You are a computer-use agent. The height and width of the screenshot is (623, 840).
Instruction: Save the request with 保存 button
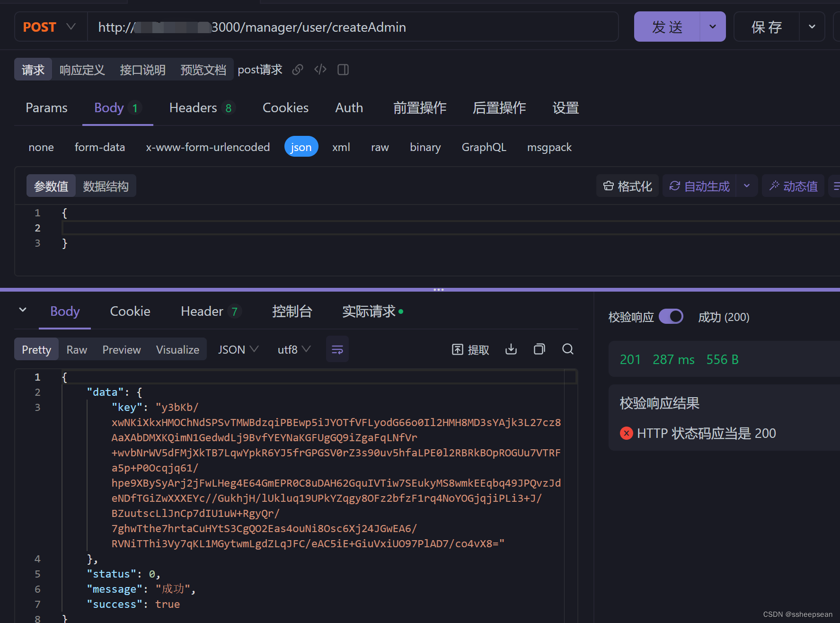coord(767,27)
